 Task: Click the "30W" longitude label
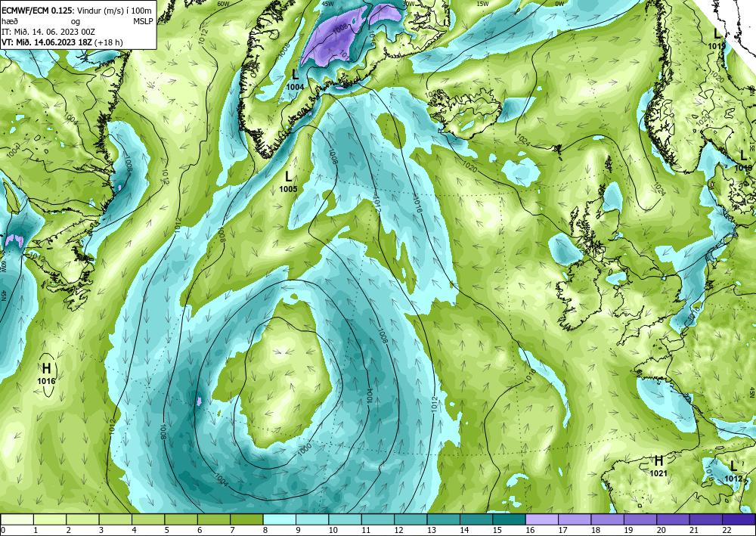[408, 3]
